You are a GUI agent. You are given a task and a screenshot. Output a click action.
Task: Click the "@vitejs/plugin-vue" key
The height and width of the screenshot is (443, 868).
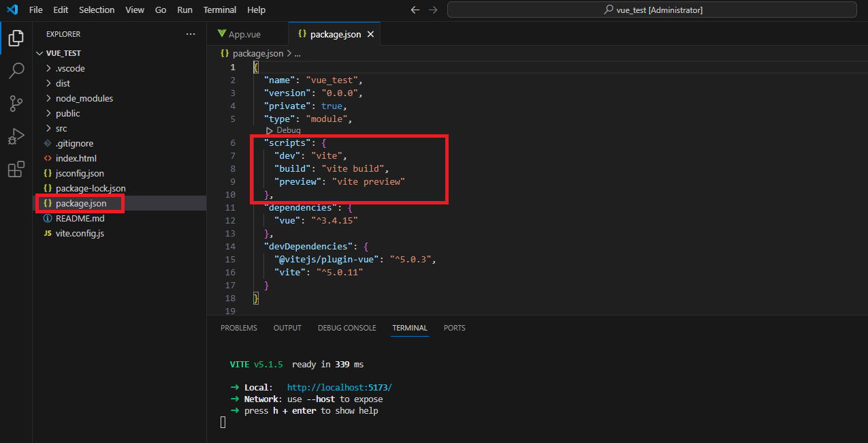[327, 259]
